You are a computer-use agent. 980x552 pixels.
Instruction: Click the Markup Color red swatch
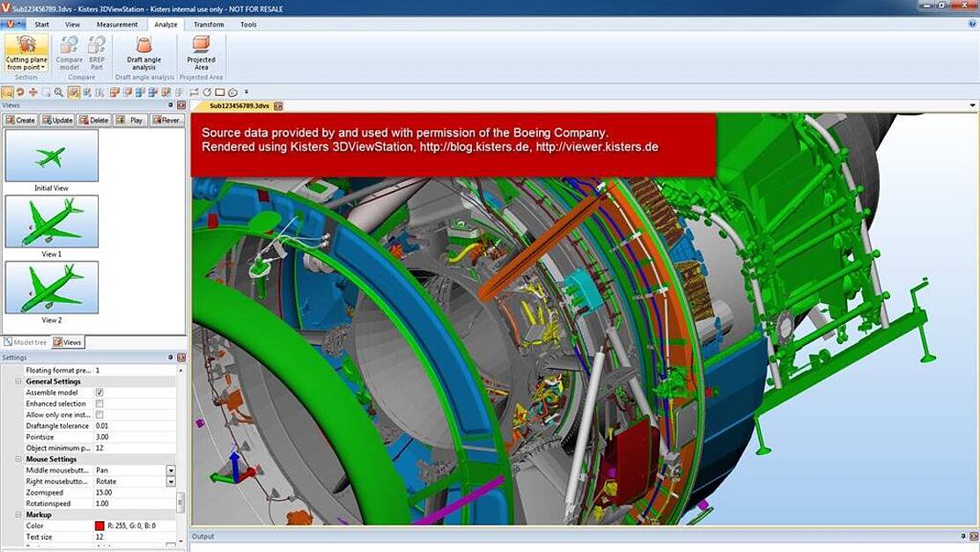99,526
